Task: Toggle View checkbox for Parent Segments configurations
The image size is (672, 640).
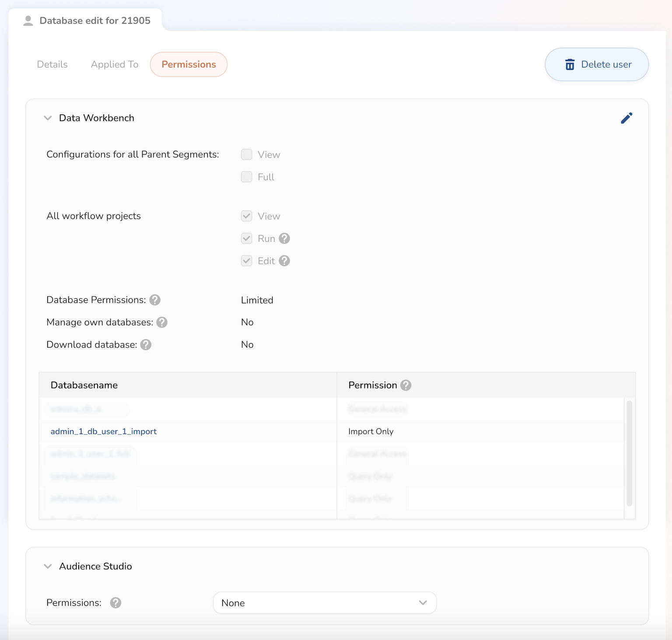Action: [x=247, y=154]
